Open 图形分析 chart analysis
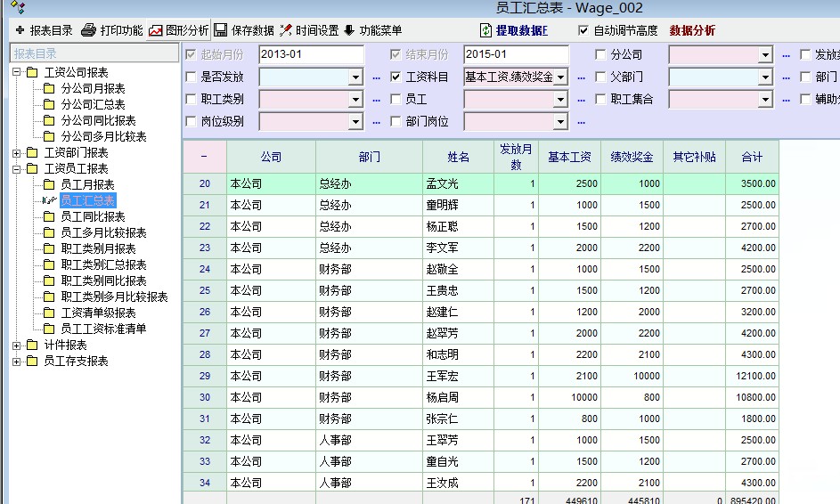This screenshot has width=840, height=504. pyautogui.click(x=156, y=30)
